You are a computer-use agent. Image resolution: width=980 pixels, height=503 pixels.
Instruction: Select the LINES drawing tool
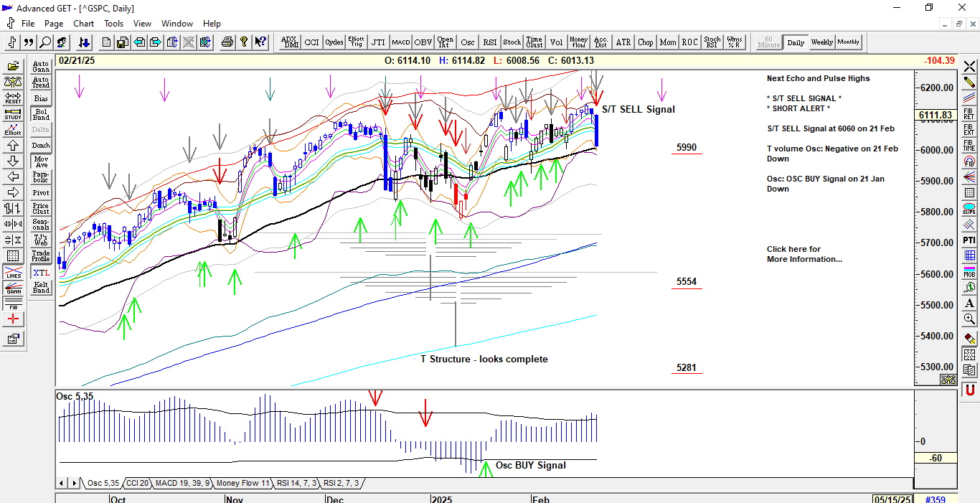coord(13,273)
